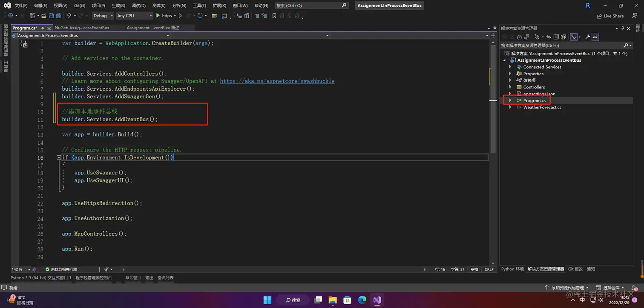This screenshot has height=308, width=644.
Task: Click start without debugging outlined play icon
Action: point(181,16)
